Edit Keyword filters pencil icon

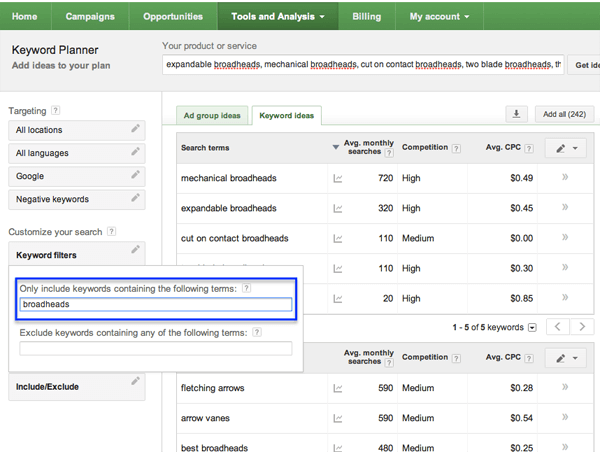click(135, 250)
